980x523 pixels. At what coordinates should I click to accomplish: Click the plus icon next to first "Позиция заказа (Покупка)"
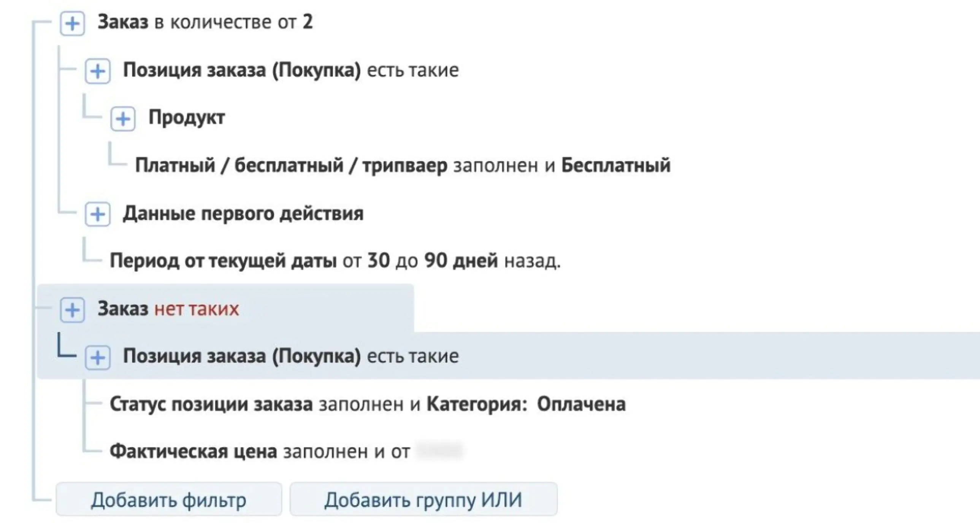point(98,71)
